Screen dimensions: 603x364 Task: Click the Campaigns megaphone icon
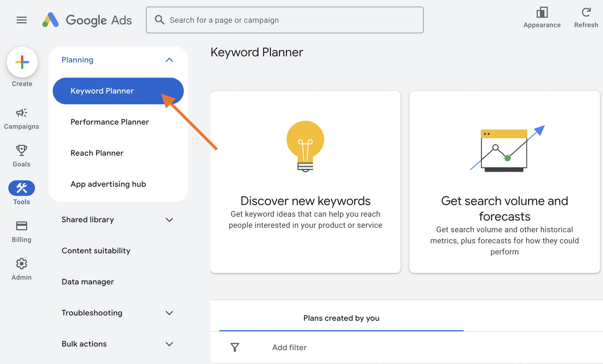[22, 113]
